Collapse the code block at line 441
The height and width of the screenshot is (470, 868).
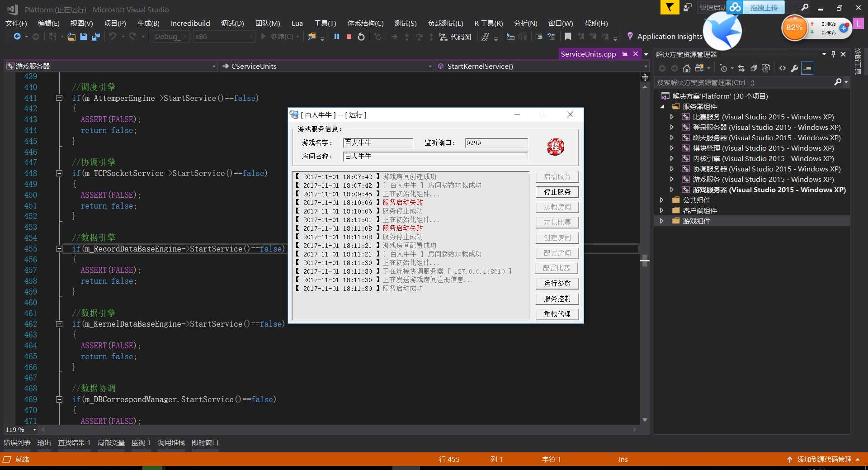point(59,98)
